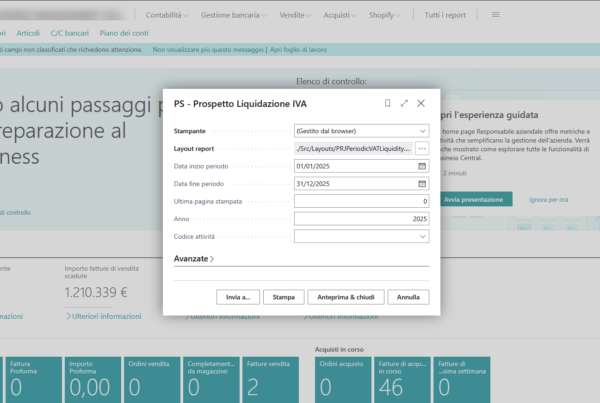Focus the Ultima pagina stampata field

coord(362,201)
